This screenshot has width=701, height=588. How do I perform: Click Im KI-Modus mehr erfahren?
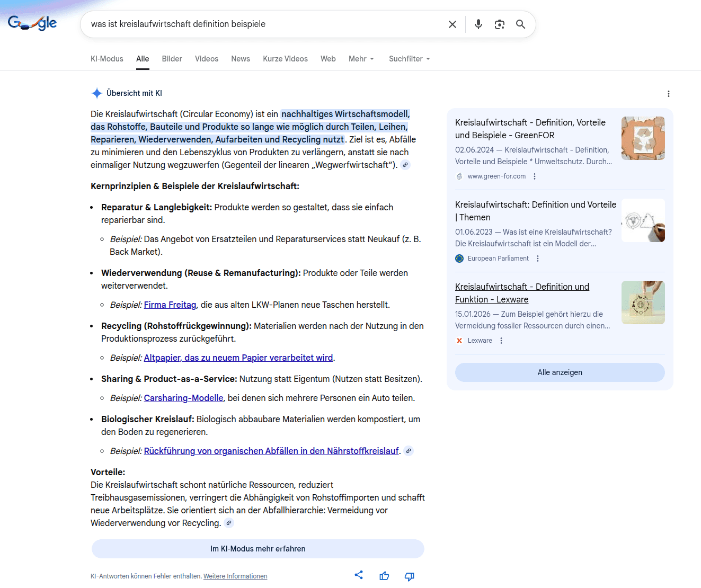coord(258,549)
